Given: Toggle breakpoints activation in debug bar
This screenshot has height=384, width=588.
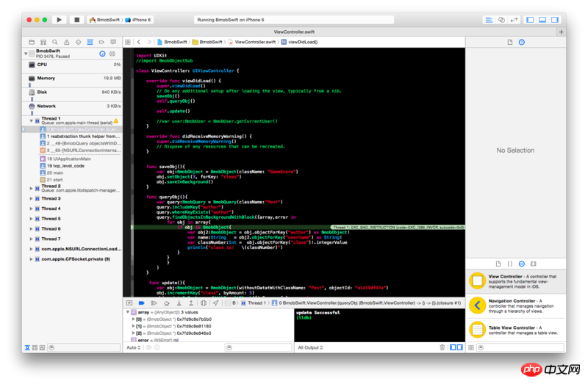Looking at the screenshot, I should coord(142,303).
